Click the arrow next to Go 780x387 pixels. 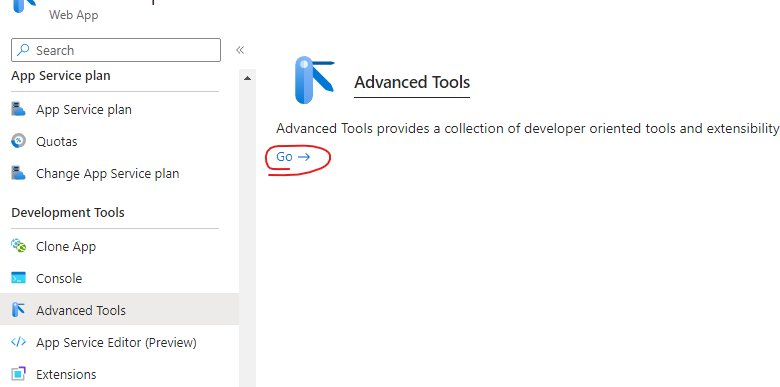[x=304, y=157]
